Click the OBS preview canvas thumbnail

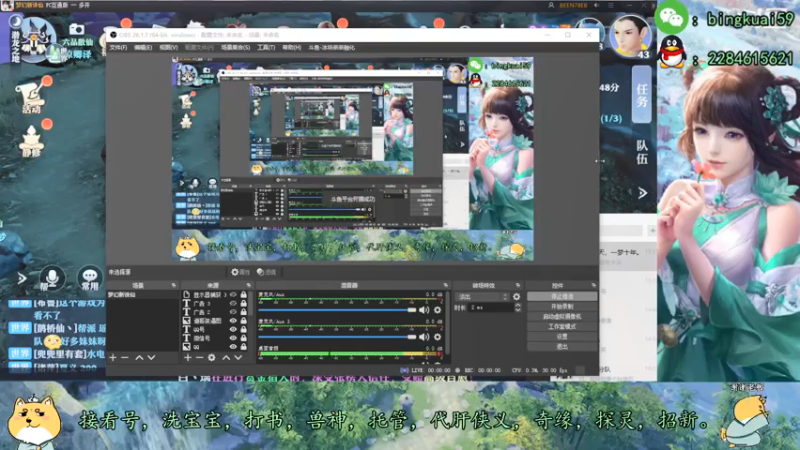pos(353,159)
